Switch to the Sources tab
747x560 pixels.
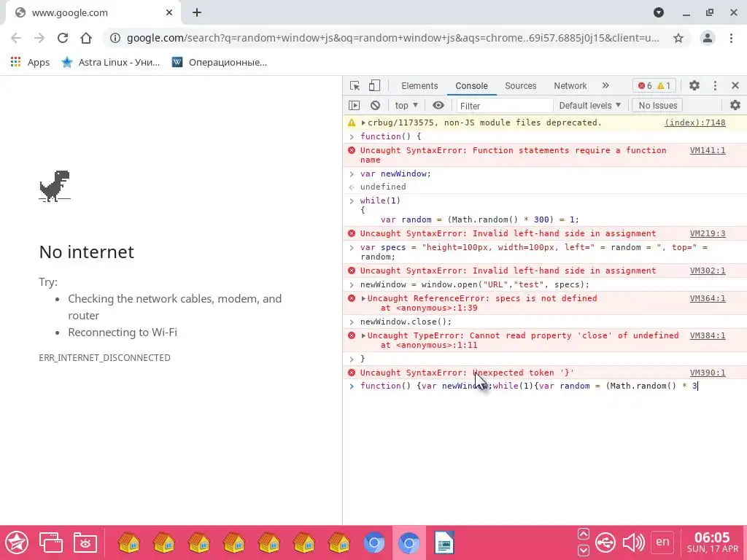520,86
